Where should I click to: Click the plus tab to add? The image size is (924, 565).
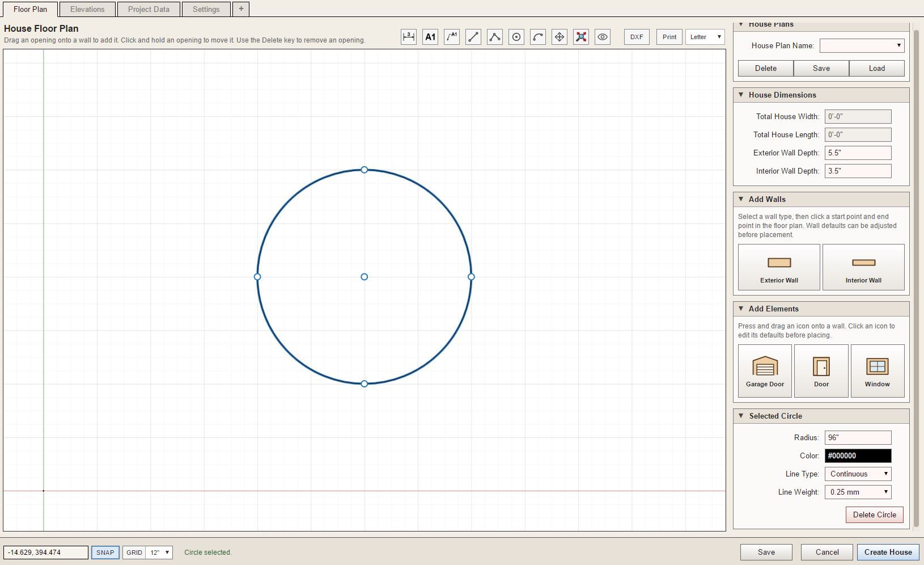pyautogui.click(x=241, y=9)
